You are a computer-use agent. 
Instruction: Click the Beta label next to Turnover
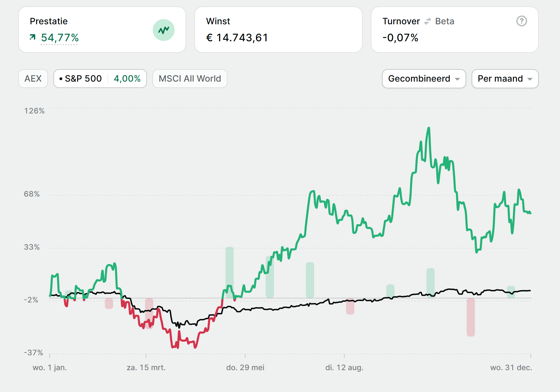pos(445,21)
